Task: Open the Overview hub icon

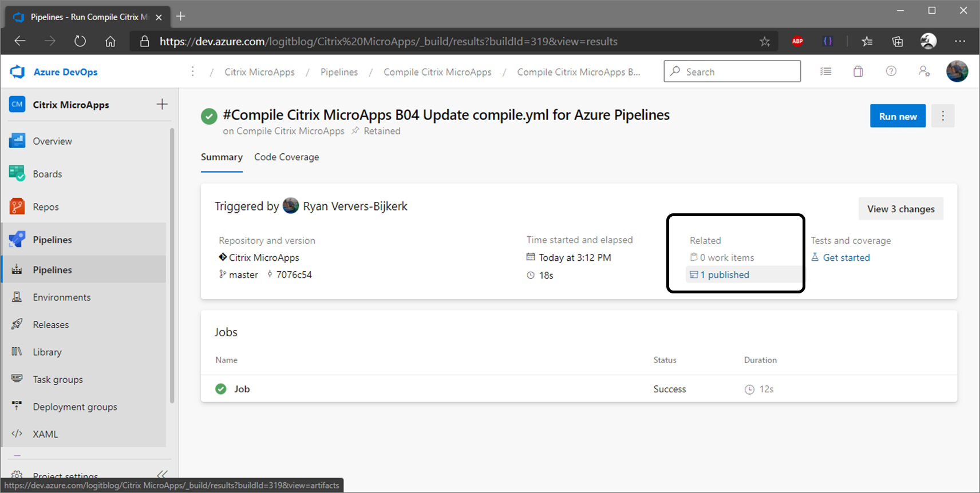Action: (17, 141)
